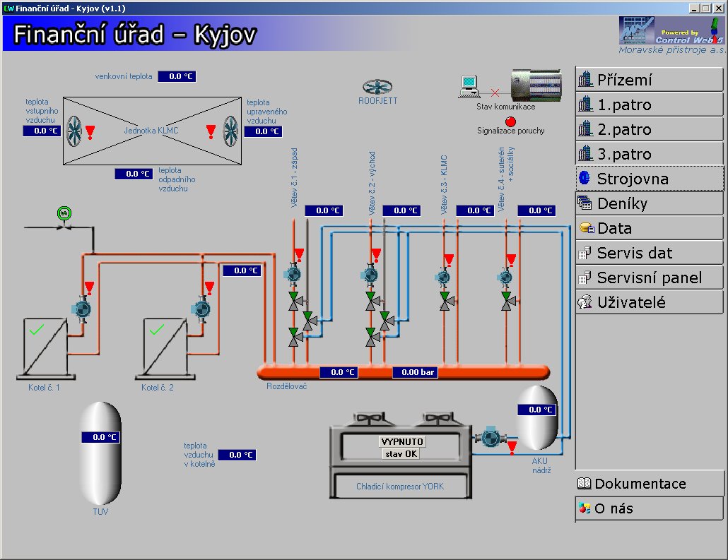Open the Přízemí floor view

tap(650, 80)
